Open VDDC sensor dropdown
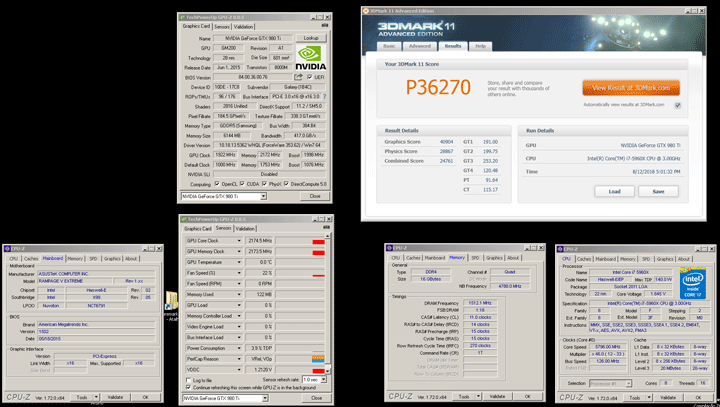The width and height of the screenshot is (720, 407). pyautogui.click(x=239, y=370)
